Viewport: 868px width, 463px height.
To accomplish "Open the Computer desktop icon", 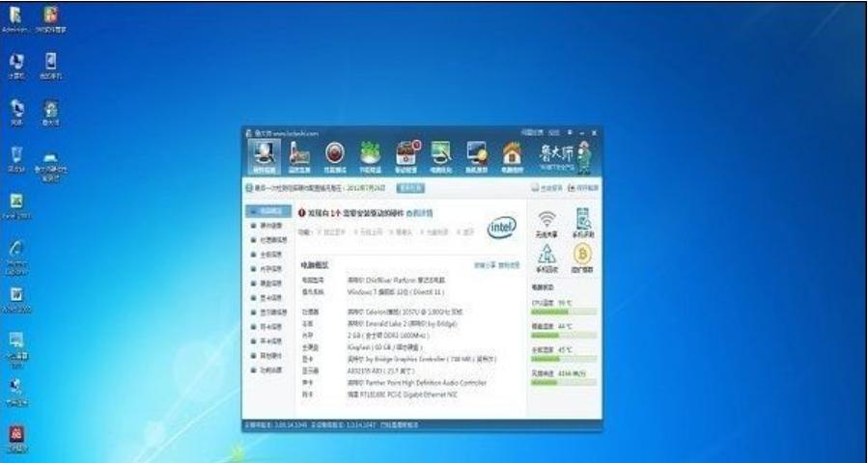I will [x=16, y=67].
